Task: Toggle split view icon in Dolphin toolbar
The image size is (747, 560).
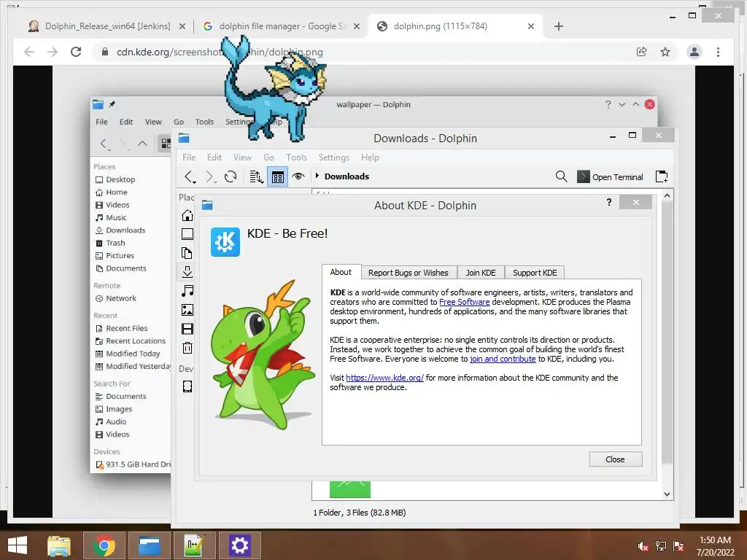Action: (662, 176)
